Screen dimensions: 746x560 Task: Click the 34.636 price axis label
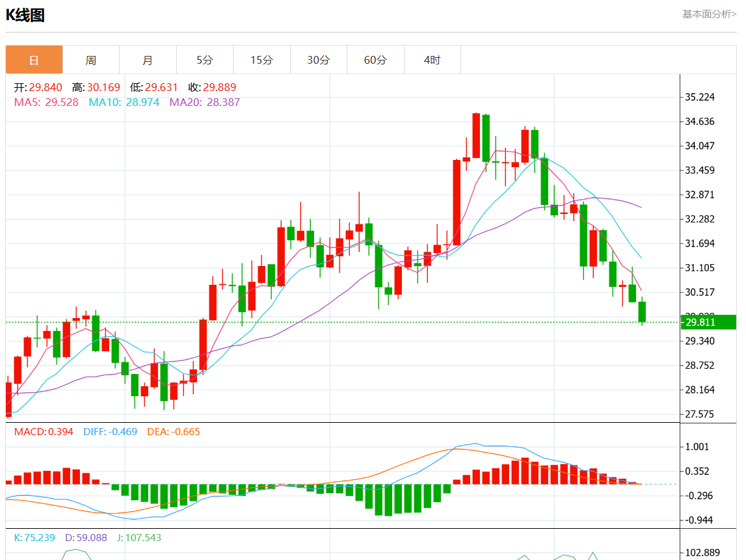pyautogui.click(x=699, y=122)
